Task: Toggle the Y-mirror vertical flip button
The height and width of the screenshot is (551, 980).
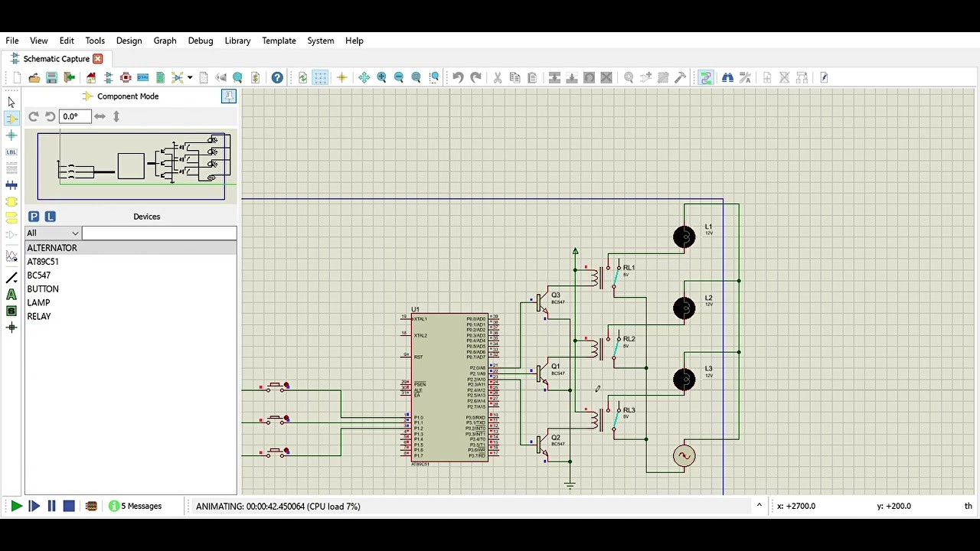Action: [x=116, y=116]
